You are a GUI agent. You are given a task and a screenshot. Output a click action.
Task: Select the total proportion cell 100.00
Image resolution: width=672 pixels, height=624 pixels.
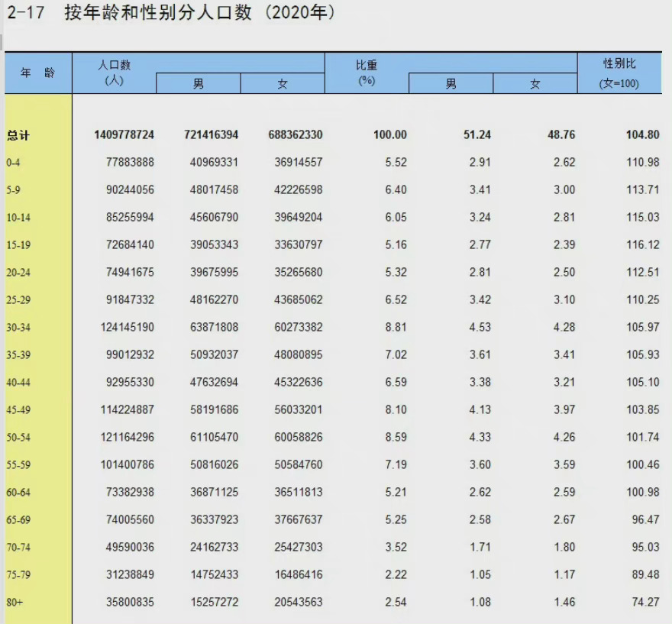[389, 134]
